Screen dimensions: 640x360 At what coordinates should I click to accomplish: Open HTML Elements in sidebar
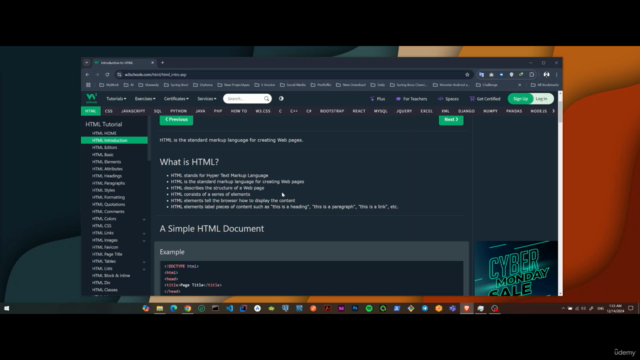(x=107, y=162)
